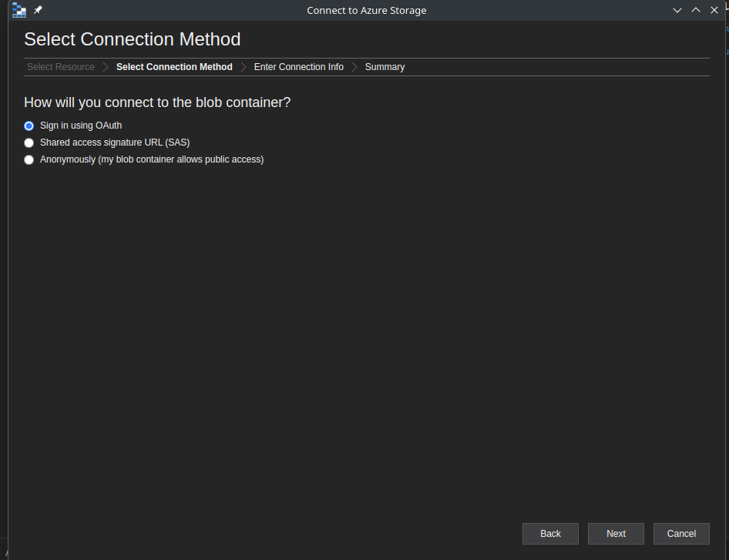Click the blob container question heading
This screenshot has width=729, height=560.
[x=157, y=102]
